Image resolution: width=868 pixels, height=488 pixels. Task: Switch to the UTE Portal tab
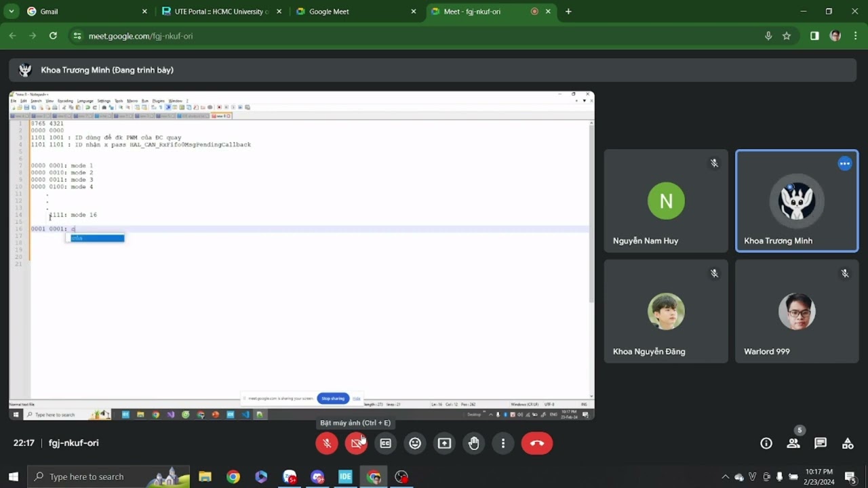click(x=221, y=12)
